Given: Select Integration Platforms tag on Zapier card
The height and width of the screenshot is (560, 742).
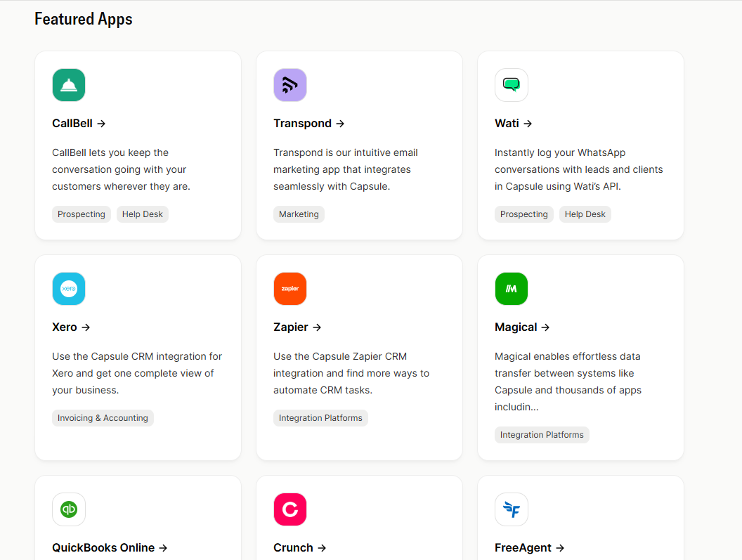Looking at the screenshot, I should tap(320, 418).
